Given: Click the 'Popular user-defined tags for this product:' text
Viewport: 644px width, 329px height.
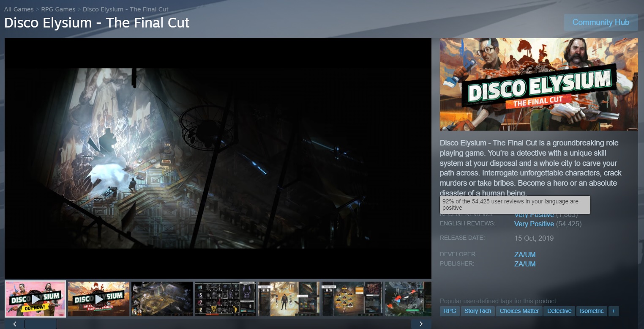Looking at the screenshot, I should coord(499,301).
